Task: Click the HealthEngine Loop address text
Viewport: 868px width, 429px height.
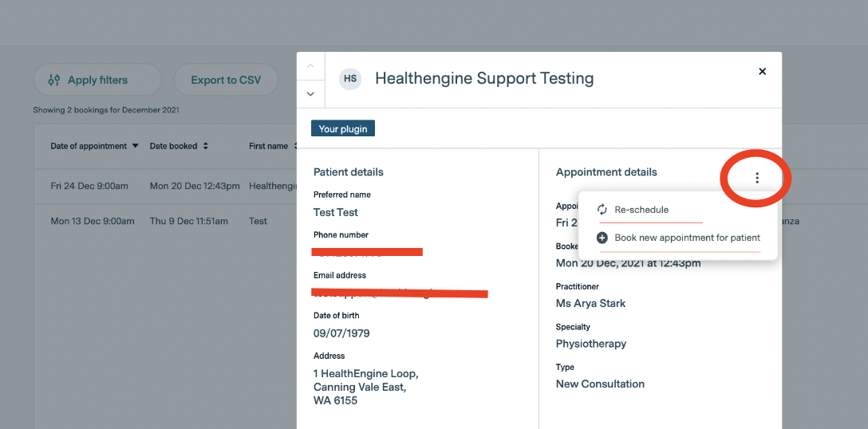Action: pyautogui.click(x=365, y=374)
